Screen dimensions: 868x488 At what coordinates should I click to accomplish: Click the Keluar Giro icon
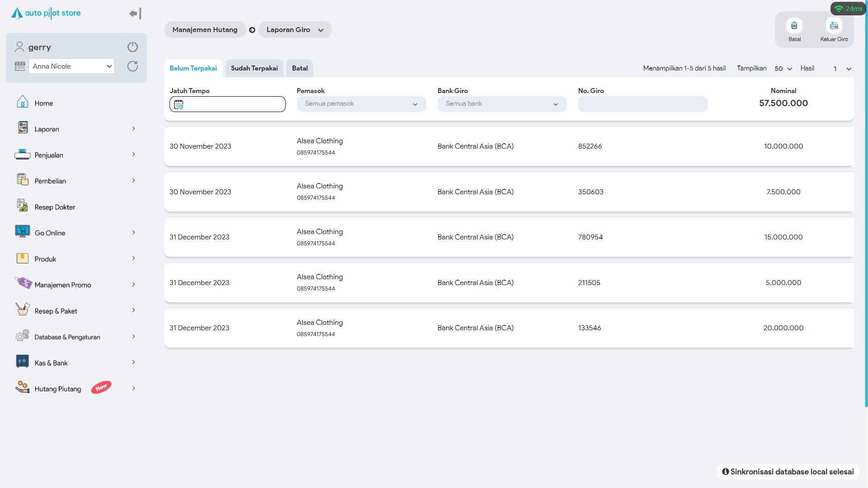point(834,26)
